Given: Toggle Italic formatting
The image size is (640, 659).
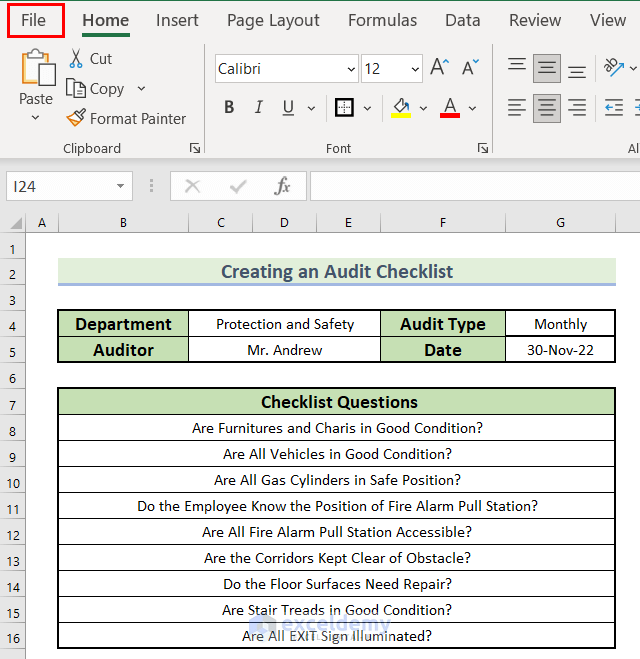Looking at the screenshot, I should pyautogui.click(x=259, y=108).
